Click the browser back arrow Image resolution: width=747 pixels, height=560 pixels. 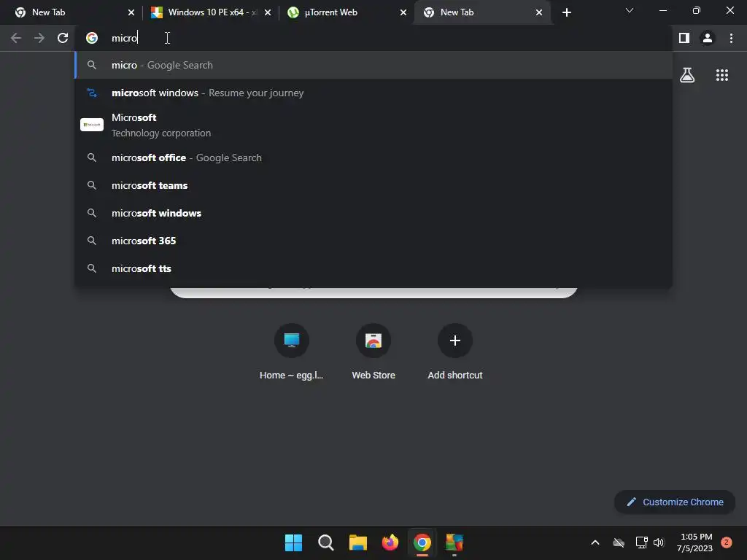(x=16, y=38)
